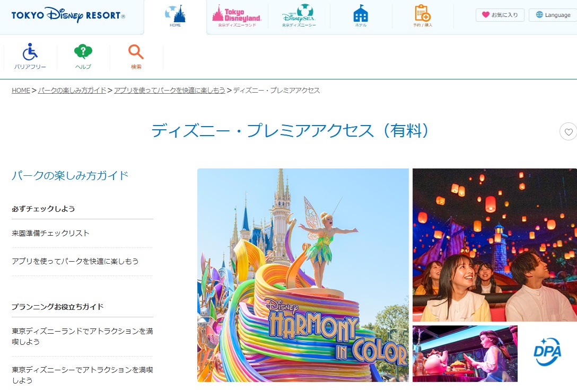577x392 pixels.
Task: Click プランニングお役立ちガイド section heading
Action: click(58, 307)
